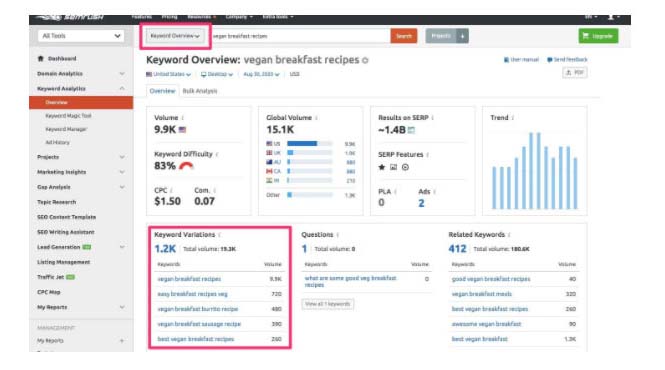Switch to the Bulk Analysis tab

[x=200, y=91]
